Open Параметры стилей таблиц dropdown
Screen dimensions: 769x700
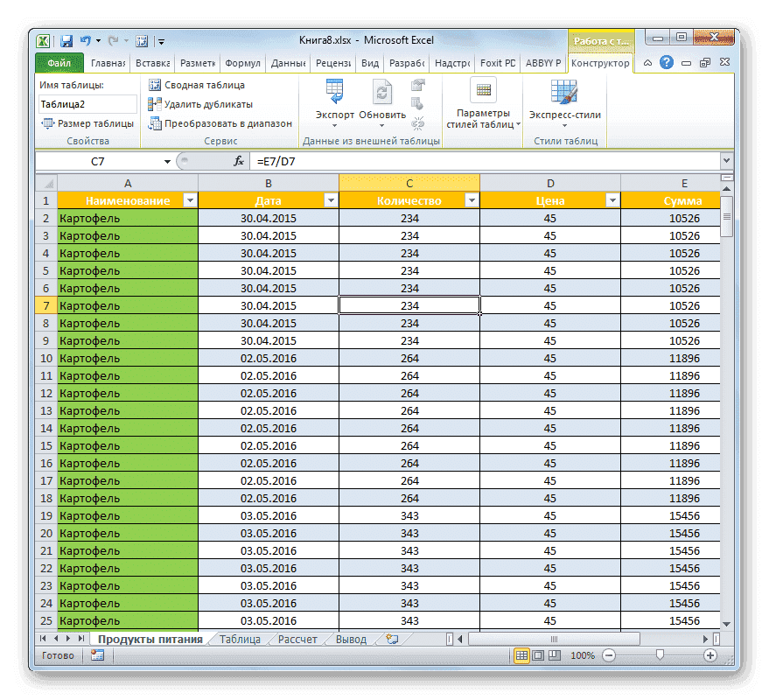point(482,103)
